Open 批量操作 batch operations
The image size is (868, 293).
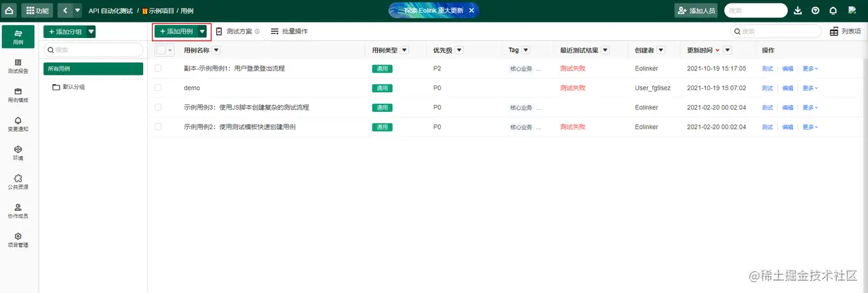point(289,32)
